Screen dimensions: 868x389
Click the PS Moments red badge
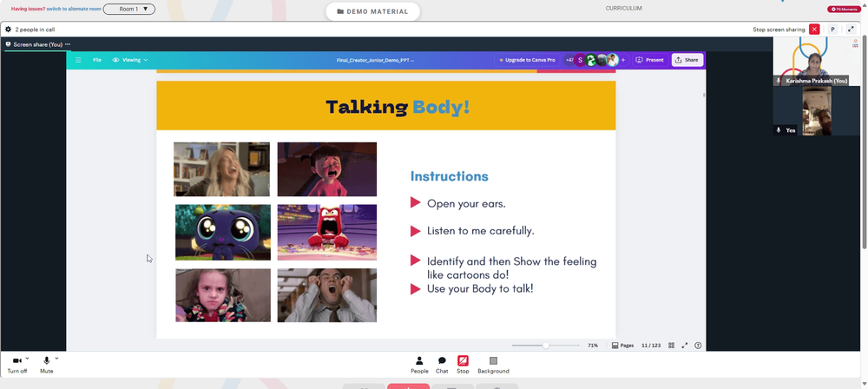(x=844, y=10)
